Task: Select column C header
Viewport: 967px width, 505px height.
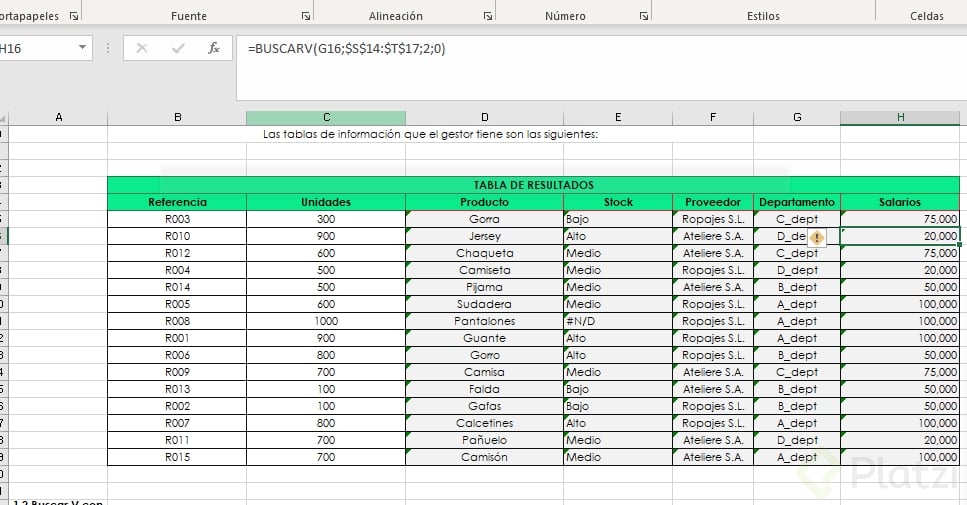Action: tap(326, 117)
